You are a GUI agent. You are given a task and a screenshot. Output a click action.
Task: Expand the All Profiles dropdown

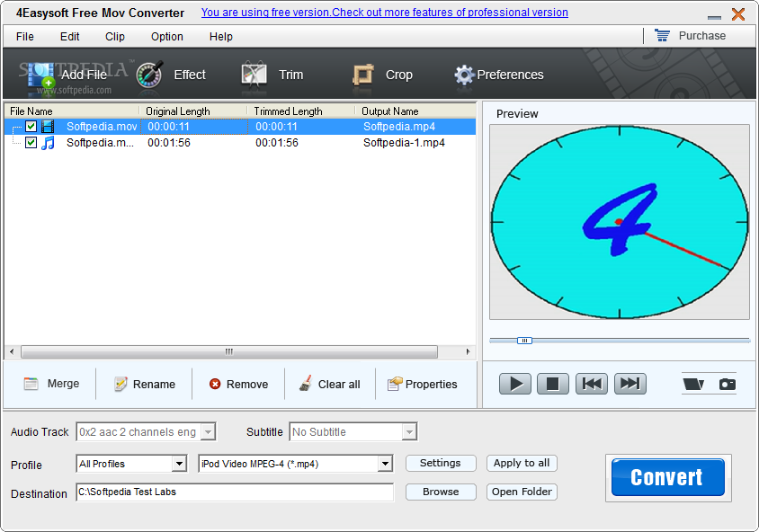tap(179, 464)
